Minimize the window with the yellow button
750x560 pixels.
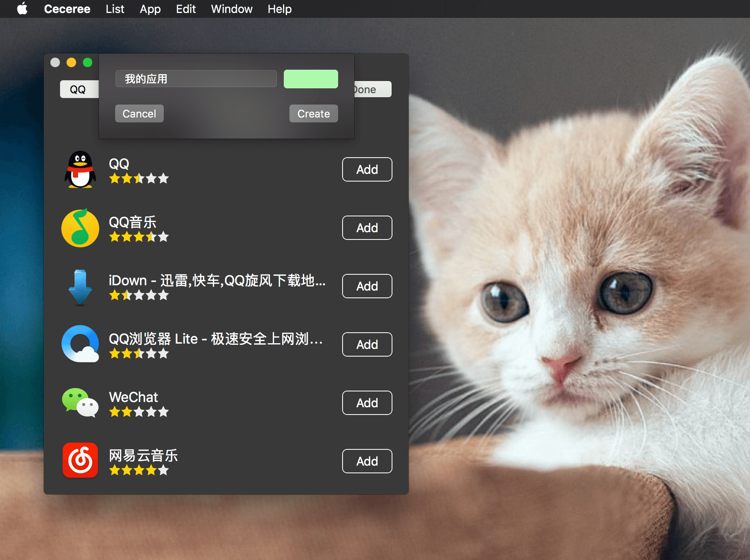click(71, 62)
